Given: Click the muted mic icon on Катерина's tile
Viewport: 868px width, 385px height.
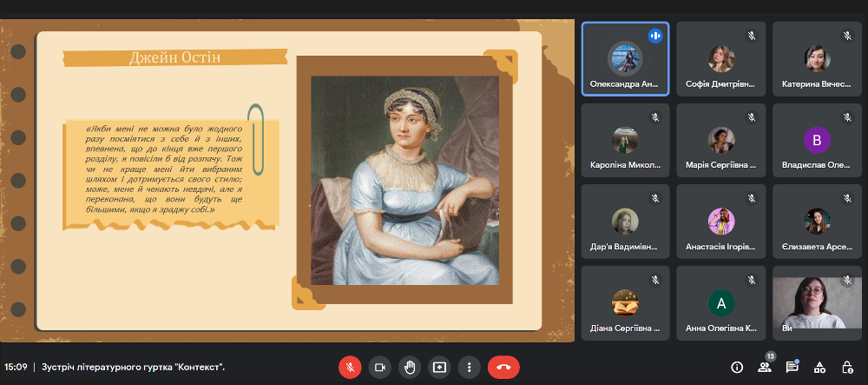Looking at the screenshot, I should point(847,36).
